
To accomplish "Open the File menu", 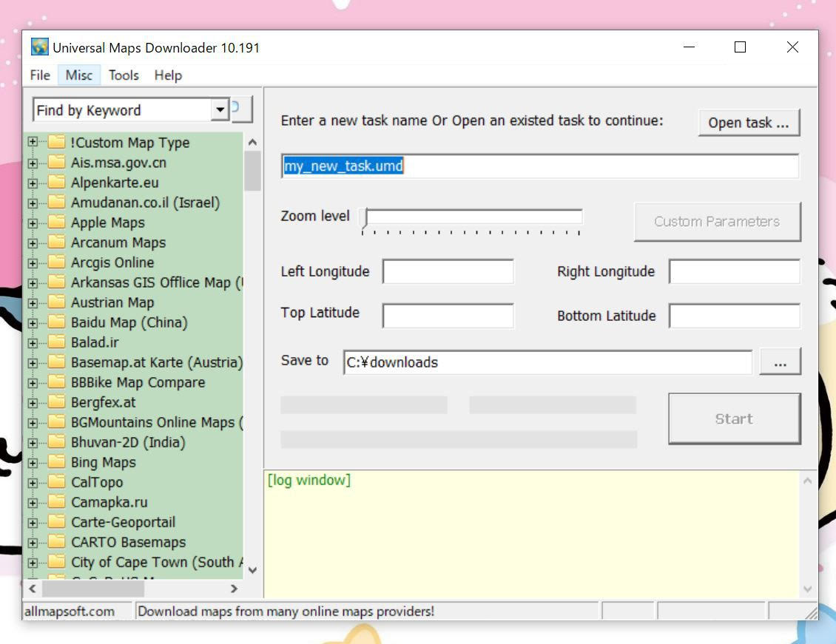I will tap(40, 75).
